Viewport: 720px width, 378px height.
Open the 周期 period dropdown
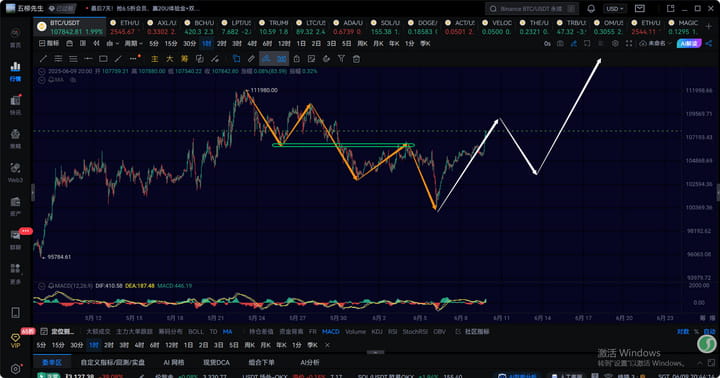point(133,44)
